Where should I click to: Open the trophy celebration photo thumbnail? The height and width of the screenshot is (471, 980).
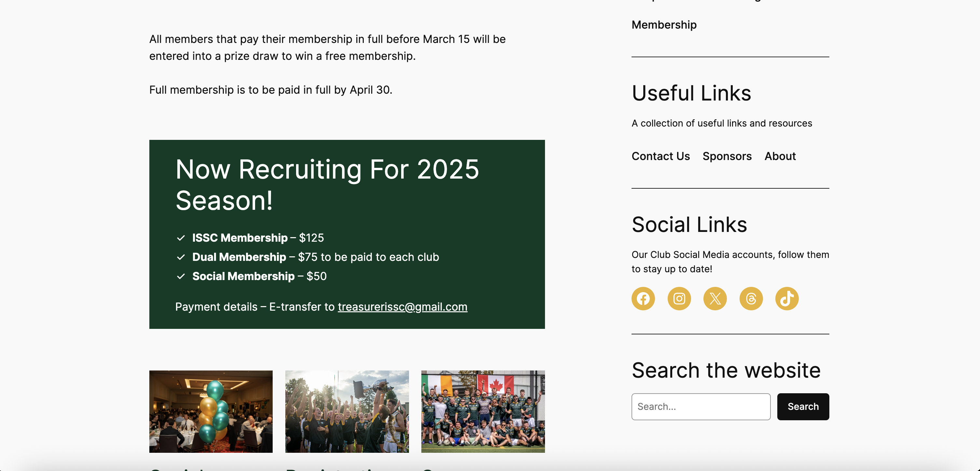click(x=347, y=412)
